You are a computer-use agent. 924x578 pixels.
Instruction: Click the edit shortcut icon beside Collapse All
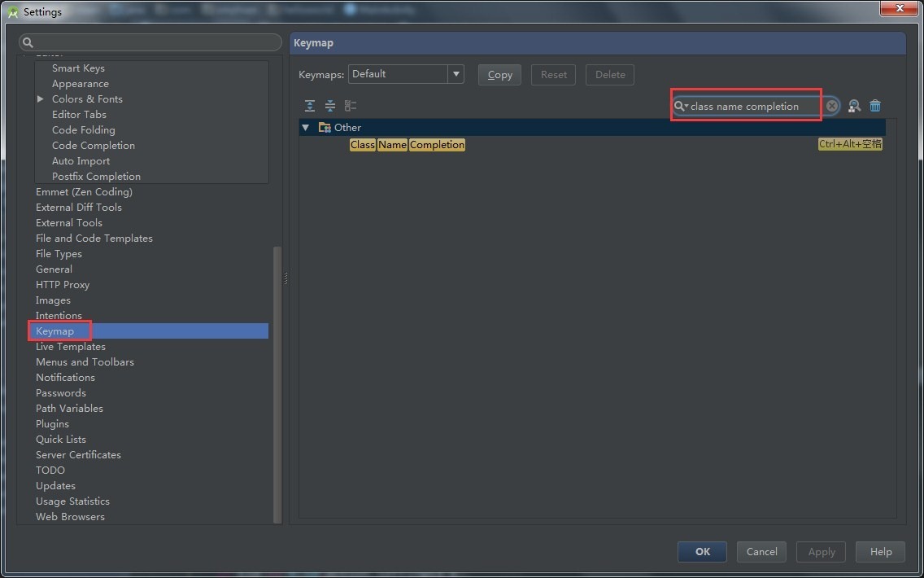(x=351, y=106)
